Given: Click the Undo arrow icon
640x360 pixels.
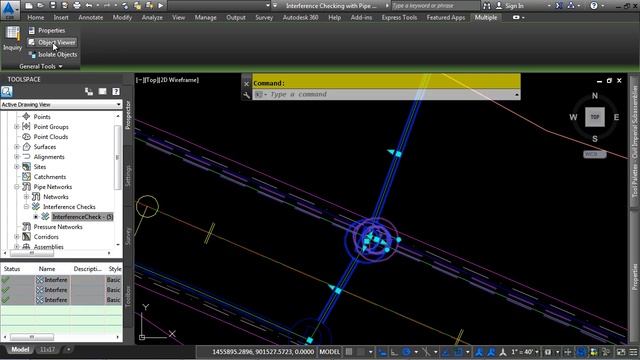Looking at the screenshot, I should (x=89, y=6).
